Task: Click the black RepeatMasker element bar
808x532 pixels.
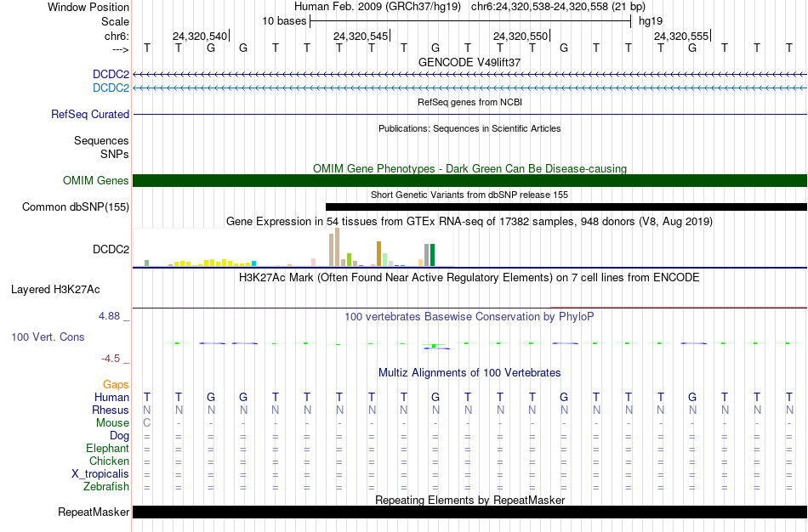Action: click(469, 512)
